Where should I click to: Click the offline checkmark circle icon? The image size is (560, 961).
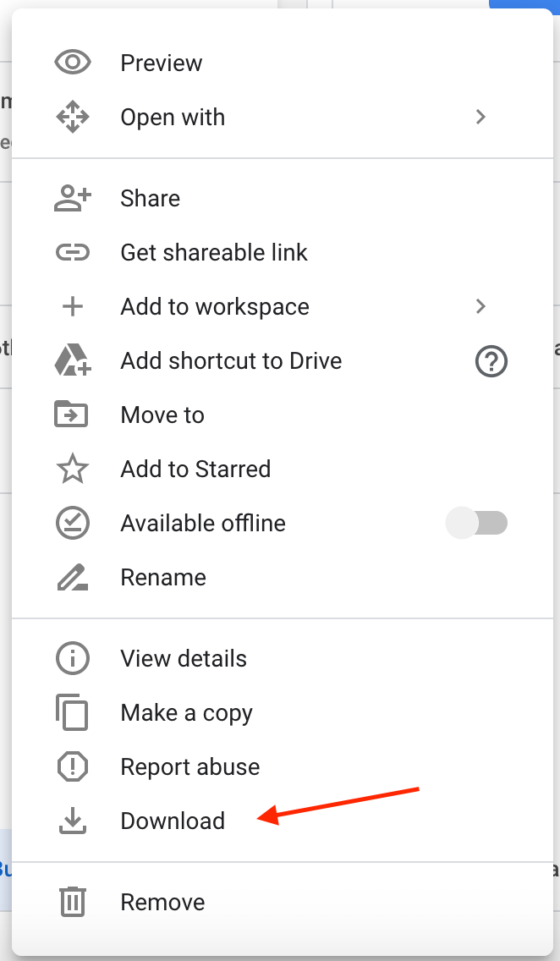tap(72, 523)
